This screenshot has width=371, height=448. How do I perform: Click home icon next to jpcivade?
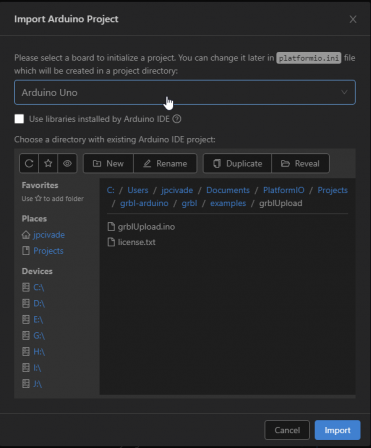pos(26,235)
